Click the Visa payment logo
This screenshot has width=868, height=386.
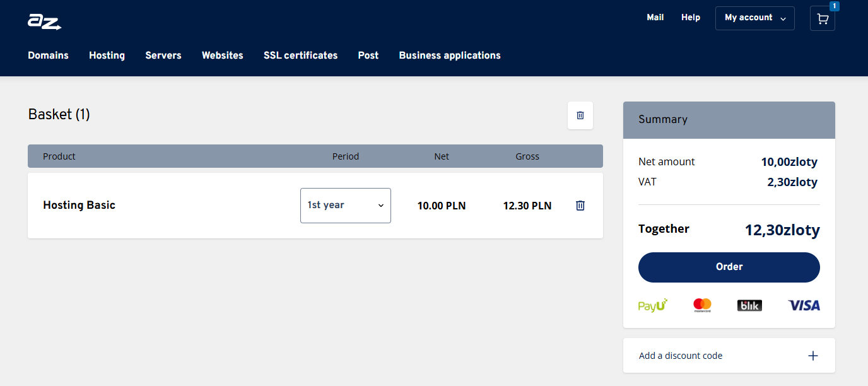[x=804, y=305]
